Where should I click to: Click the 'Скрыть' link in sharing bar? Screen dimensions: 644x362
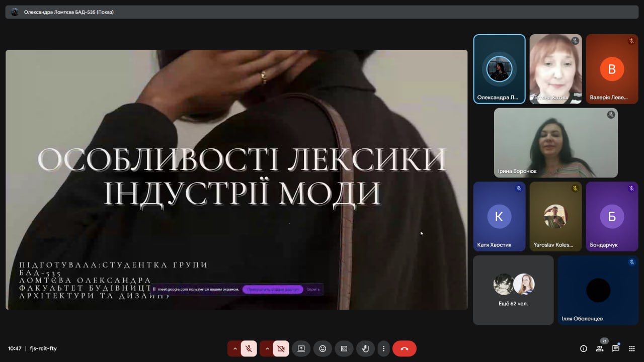(313, 290)
